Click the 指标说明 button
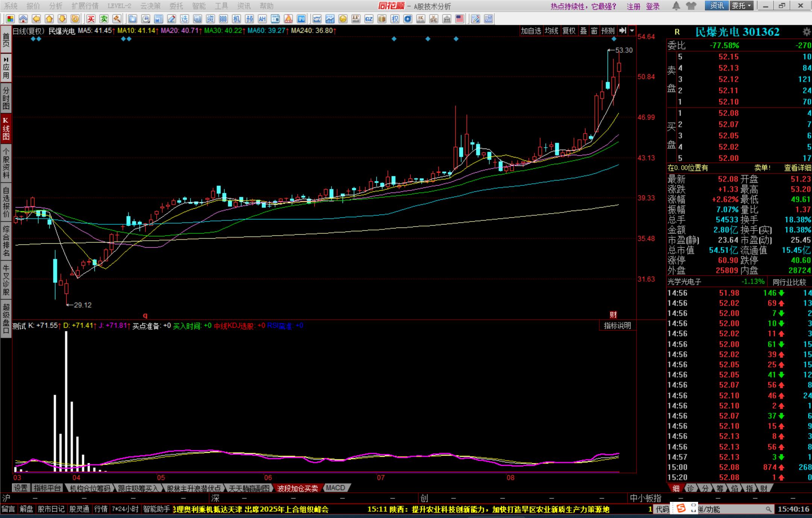This screenshot has height=518, width=812. 617,326
